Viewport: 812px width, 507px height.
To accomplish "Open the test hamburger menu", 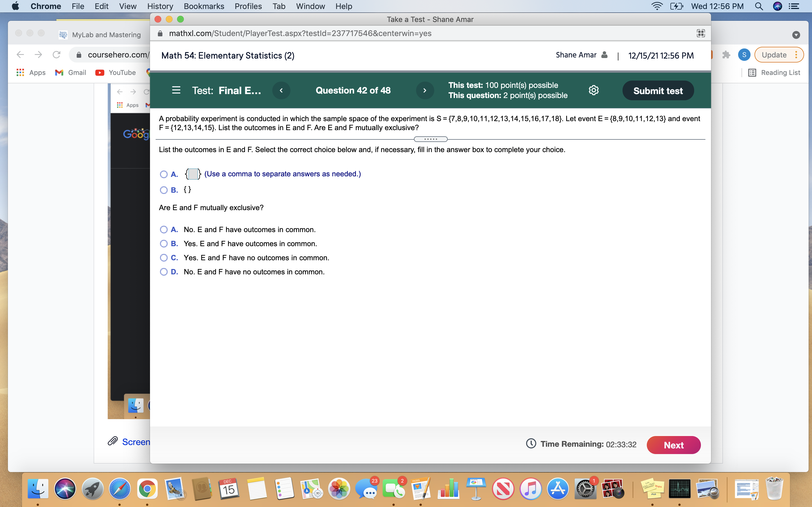I will point(176,90).
